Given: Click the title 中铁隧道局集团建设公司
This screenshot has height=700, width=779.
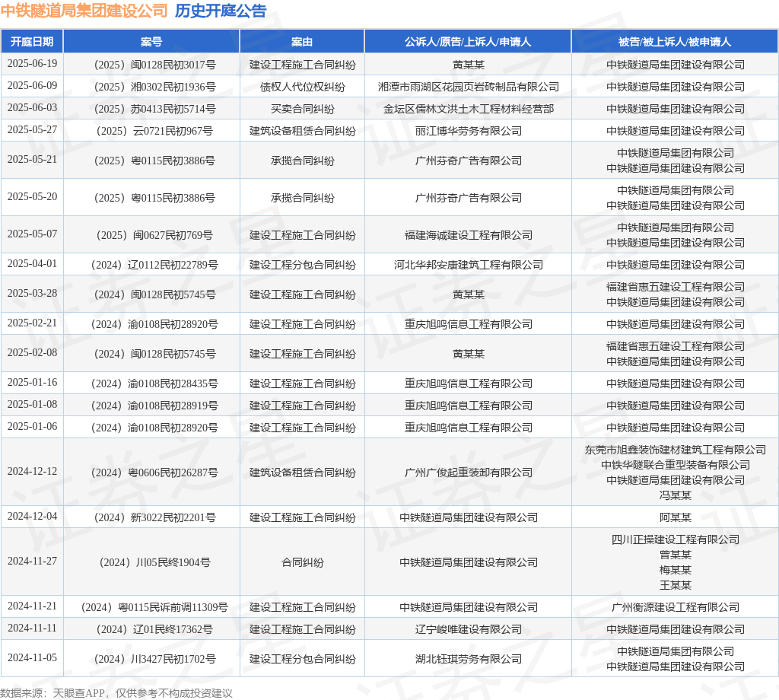Looking at the screenshot, I should coord(84,11).
